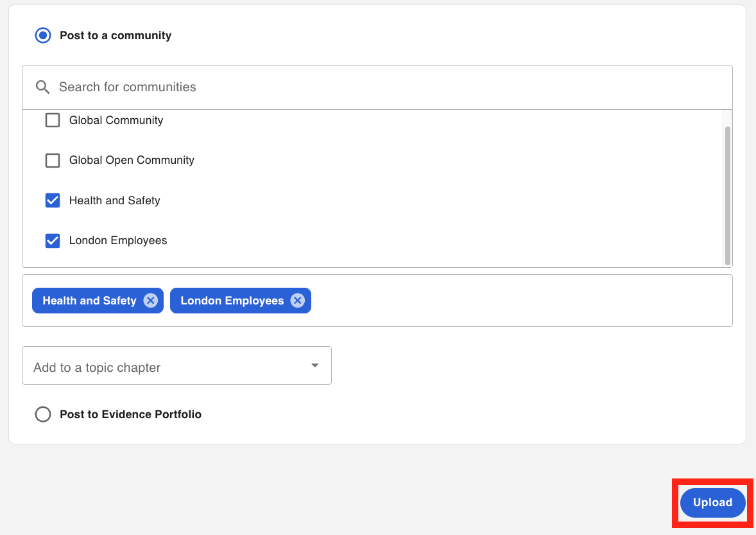The image size is (756, 535).
Task: Click the London Employees chip text
Action: pos(232,301)
